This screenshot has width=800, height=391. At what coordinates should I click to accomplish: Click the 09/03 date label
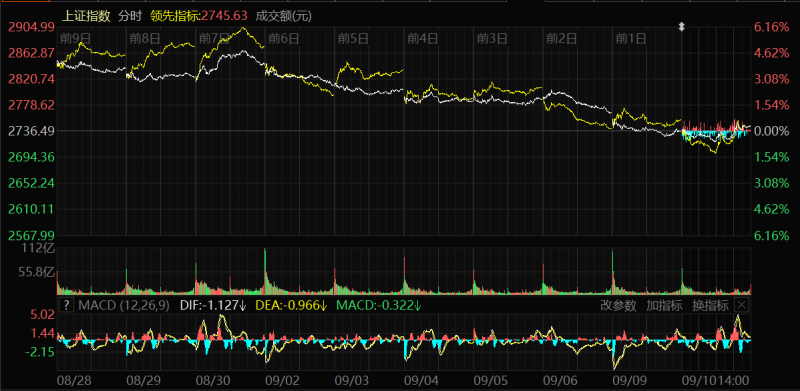(352, 381)
